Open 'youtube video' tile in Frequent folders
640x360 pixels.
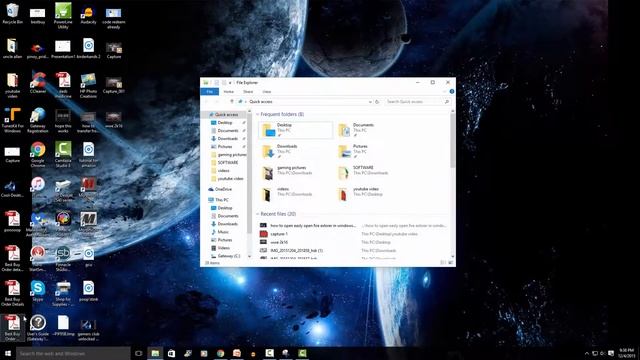pyautogui.click(x=372, y=194)
